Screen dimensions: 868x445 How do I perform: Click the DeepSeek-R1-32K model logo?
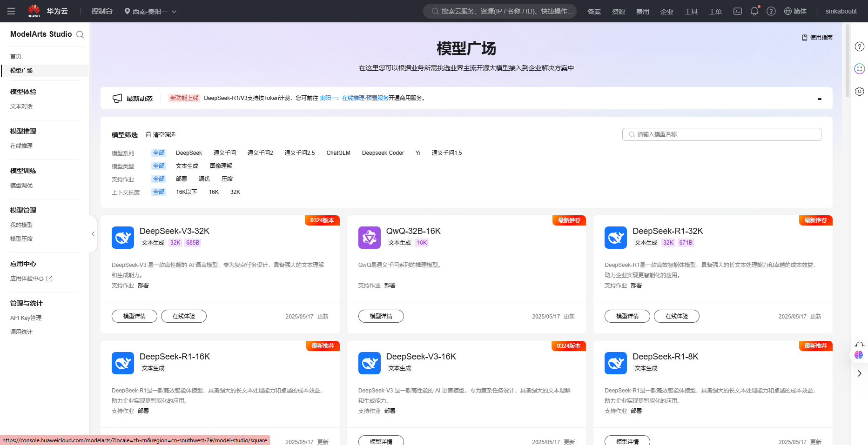[x=616, y=238]
